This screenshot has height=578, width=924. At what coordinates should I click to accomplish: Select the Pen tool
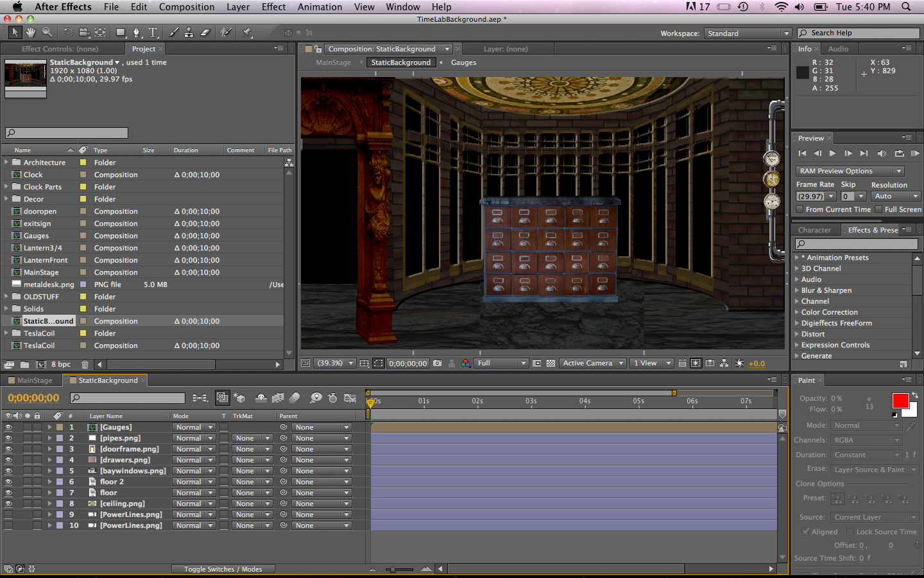pyautogui.click(x=137, y=32)
